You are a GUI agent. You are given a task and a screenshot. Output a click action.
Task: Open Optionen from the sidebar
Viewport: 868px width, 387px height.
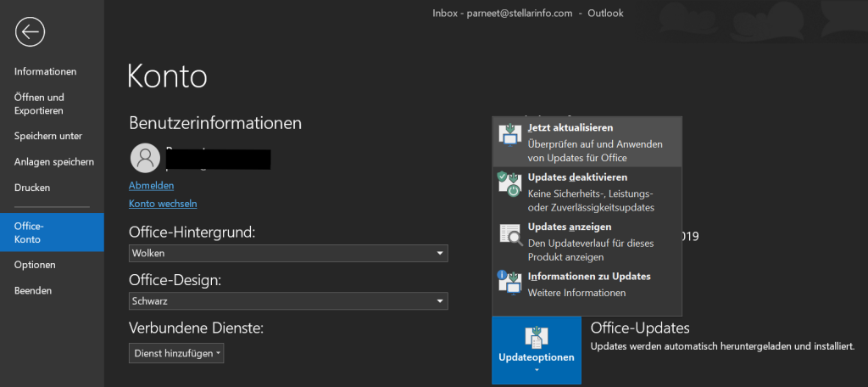click(x=35, y=265)
